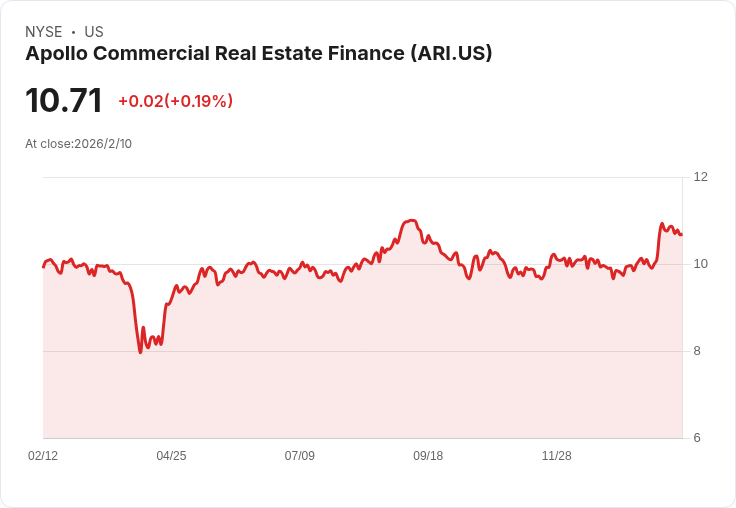Click the 12 price axis label
This screenshot has width=736, height=508.
pyautogui.click(x=700, y=177)
